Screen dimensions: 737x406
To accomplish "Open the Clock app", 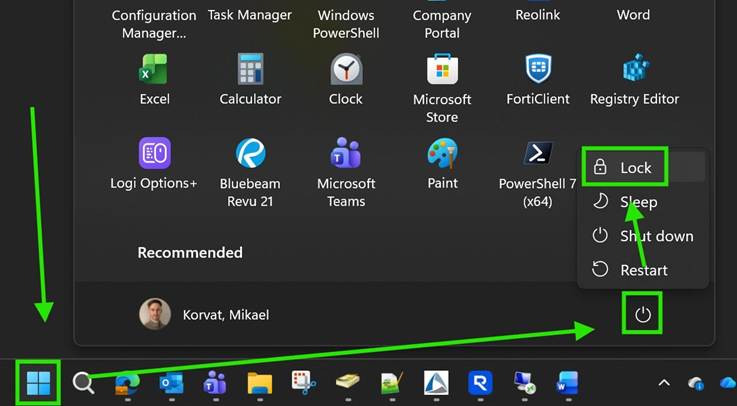I will coord(345,79).
